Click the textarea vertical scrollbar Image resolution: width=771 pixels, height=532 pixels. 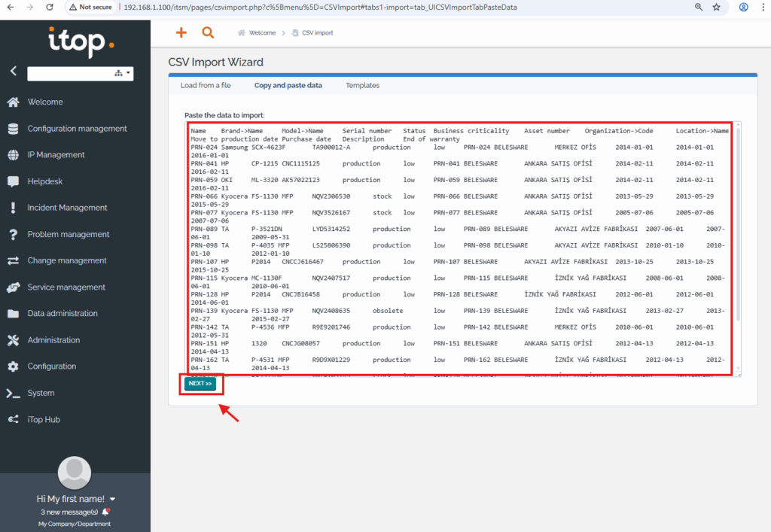click(x=737, y=226)
